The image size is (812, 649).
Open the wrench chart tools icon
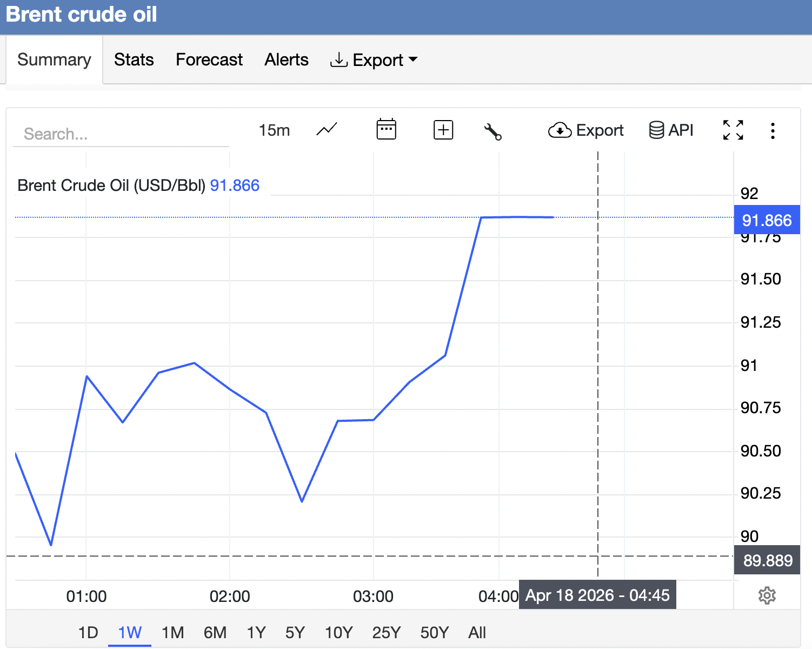pos(493,131)
